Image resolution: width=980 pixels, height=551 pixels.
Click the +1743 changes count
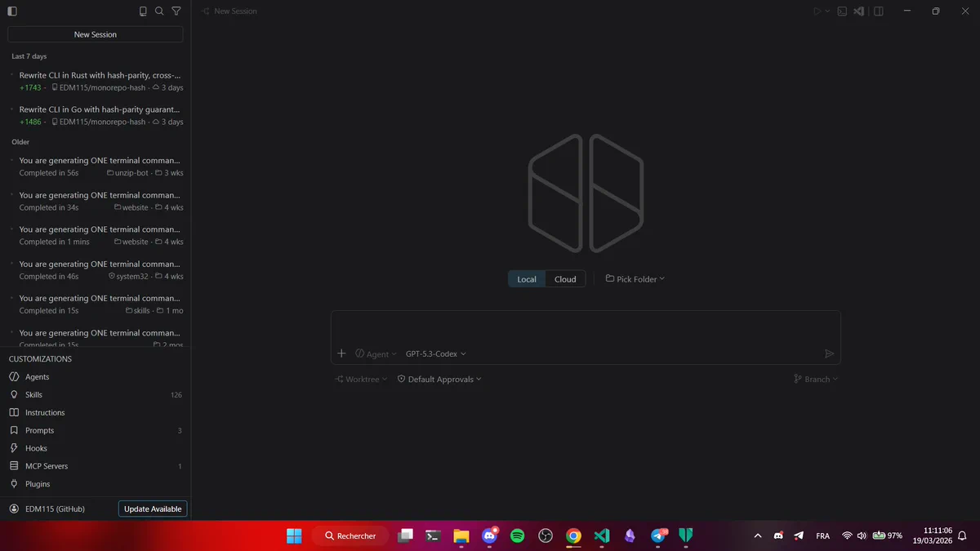pos(30,87)
